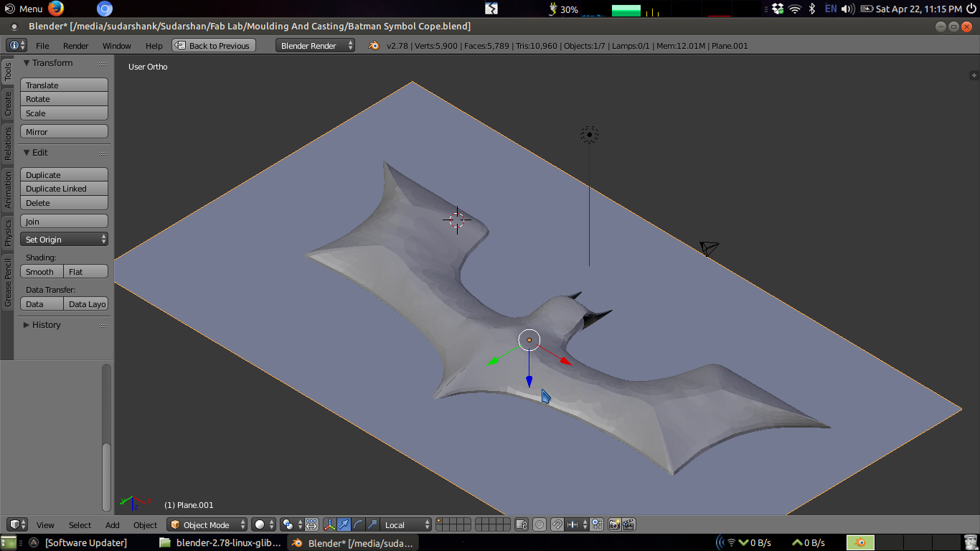Viewport: 980px width, 551px height.
Task: Open the Render menu
Action: [x=75, y=46]
